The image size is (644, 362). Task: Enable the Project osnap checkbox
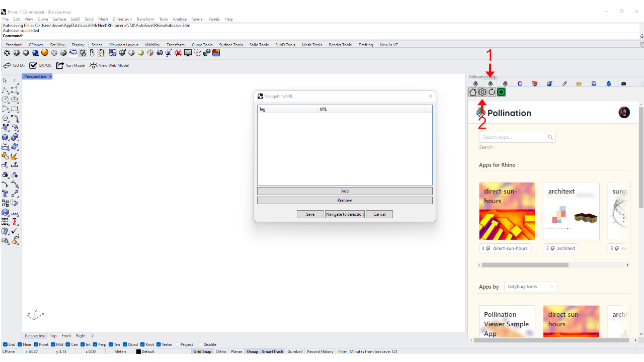[x=177, y=344]
